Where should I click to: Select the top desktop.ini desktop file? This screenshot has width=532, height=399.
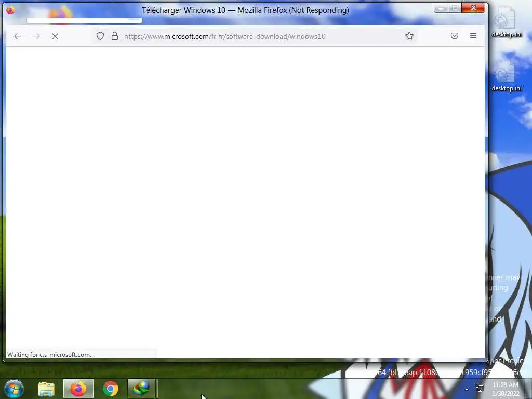click(506, 22)
